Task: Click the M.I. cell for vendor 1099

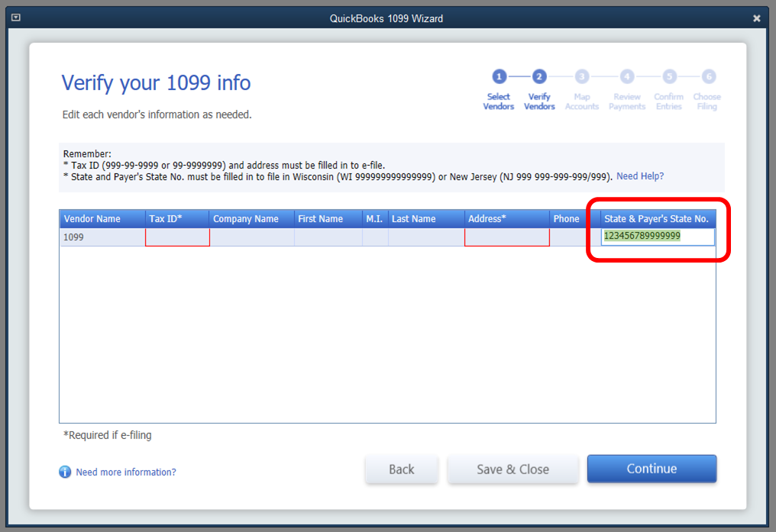Action: click(375, 237)
